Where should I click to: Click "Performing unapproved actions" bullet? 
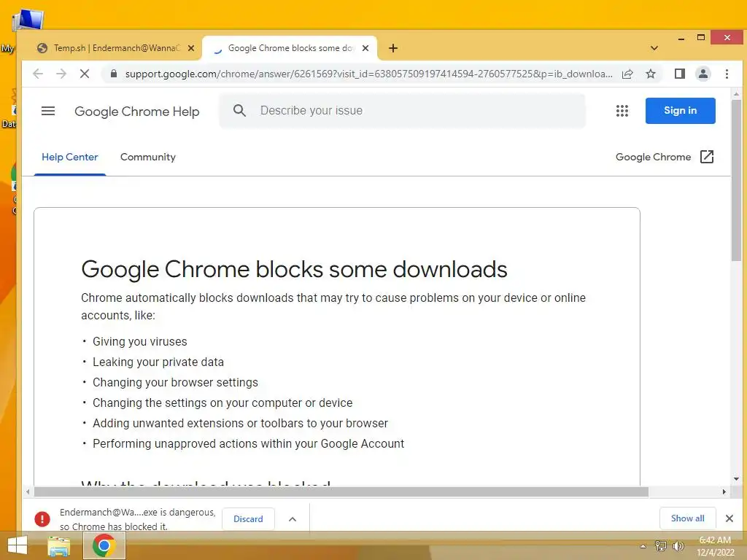(x=248, y=444)
